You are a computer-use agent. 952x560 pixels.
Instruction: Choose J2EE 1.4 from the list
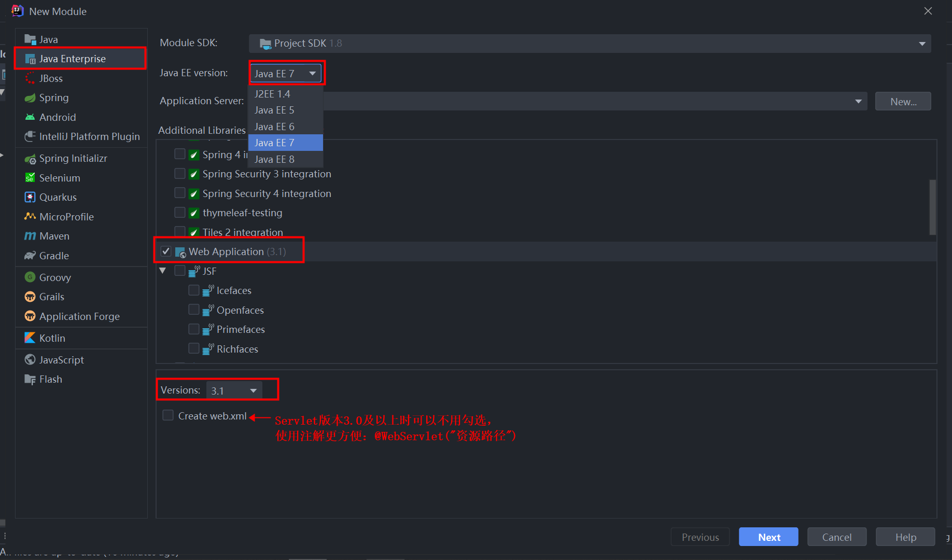(286, 94)
